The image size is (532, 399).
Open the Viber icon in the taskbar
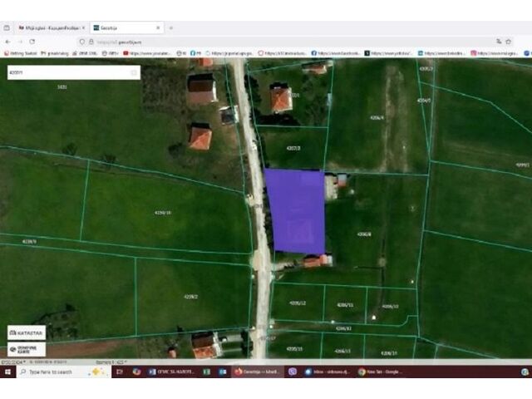292,372
